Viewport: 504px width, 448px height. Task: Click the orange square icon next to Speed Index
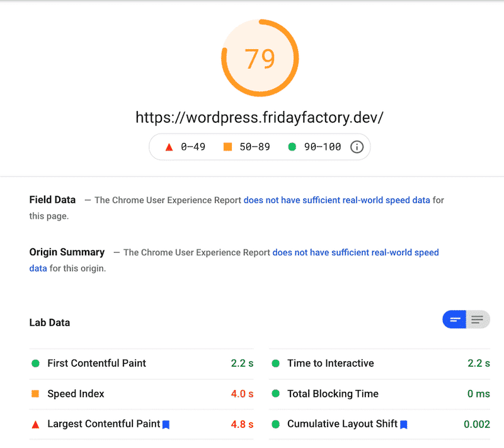(x=35, y=394)
